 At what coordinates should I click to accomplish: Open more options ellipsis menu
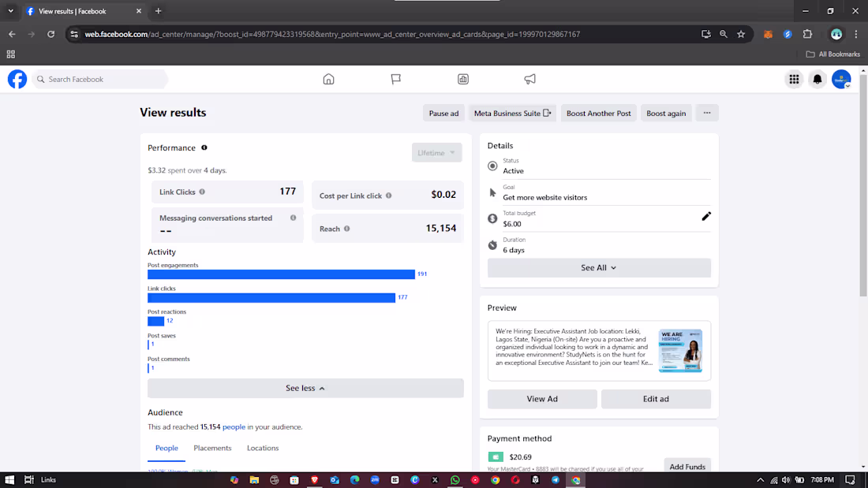point(707,113)
